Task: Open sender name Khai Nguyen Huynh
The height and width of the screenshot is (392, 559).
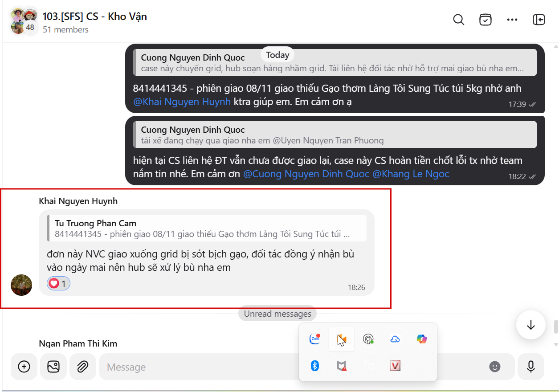Action: [78, 201]
